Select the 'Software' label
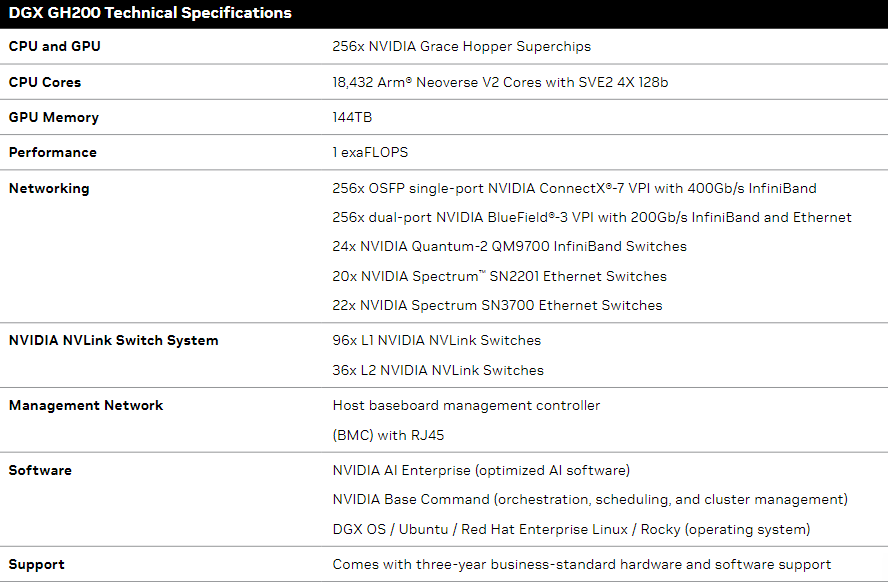 40,470
